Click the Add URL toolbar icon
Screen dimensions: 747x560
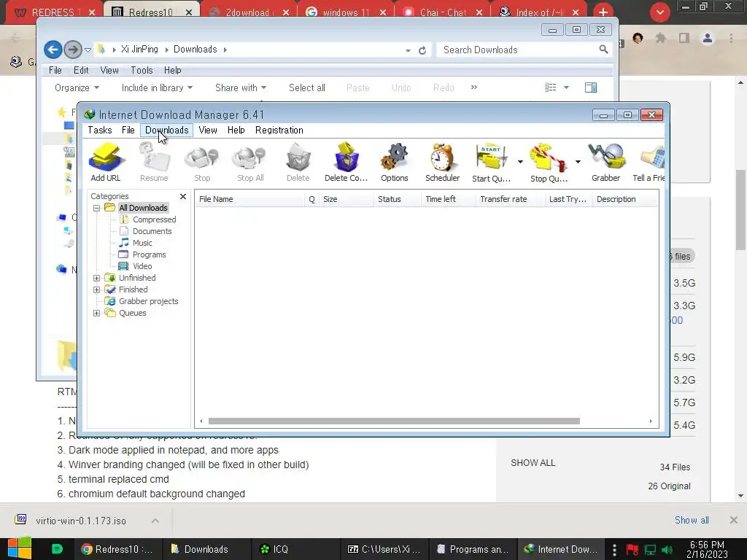click(x=106, y=162)
